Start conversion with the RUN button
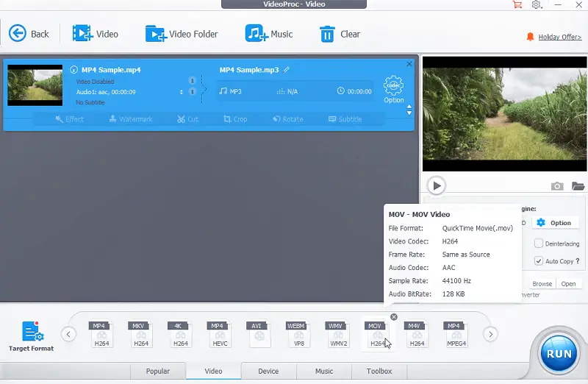The width and height of the screenshot is (588, 384). coord(559,354)
